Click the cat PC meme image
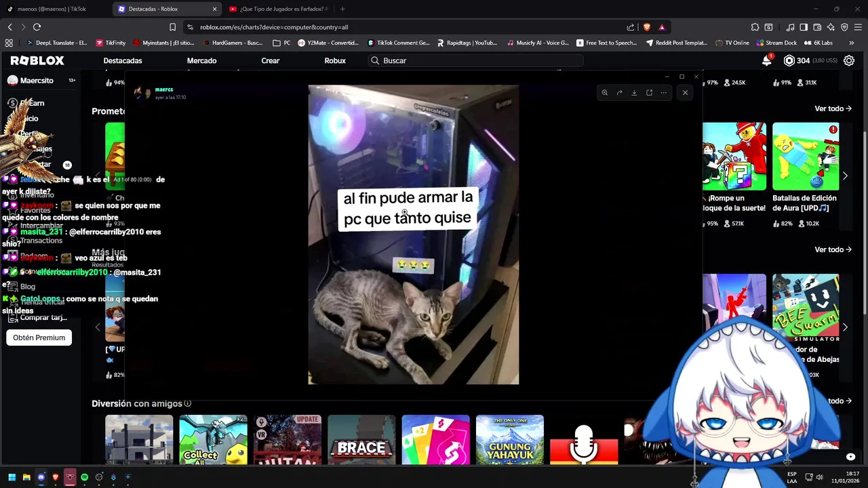Screen dimensions: 868x488 pos(414,235)
